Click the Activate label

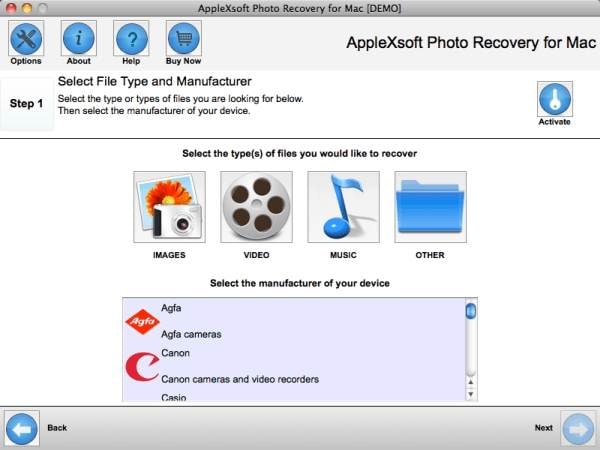point(554,122)
